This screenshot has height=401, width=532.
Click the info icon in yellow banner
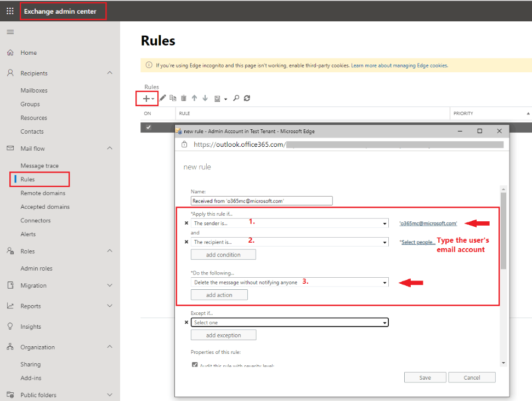(149, 65)
